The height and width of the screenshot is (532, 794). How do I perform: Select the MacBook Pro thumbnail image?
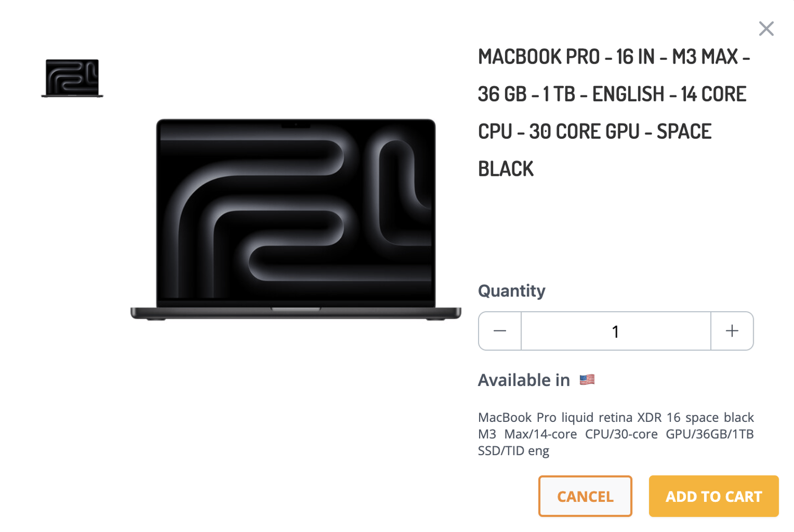[x=72, y=78]
